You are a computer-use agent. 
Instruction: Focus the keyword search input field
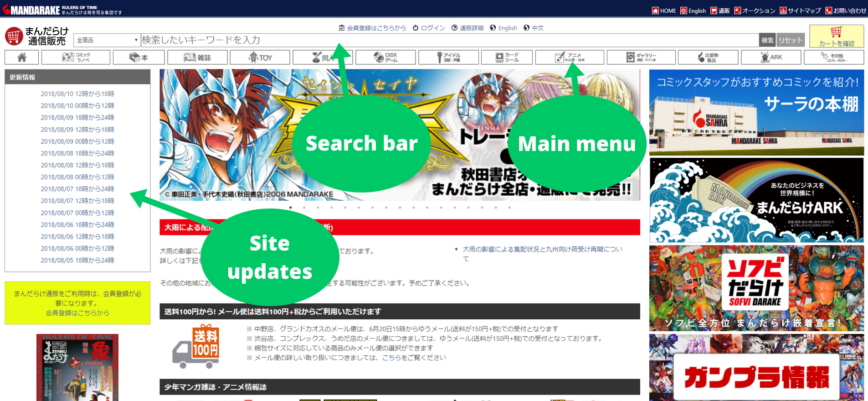(x=449, y=40)
